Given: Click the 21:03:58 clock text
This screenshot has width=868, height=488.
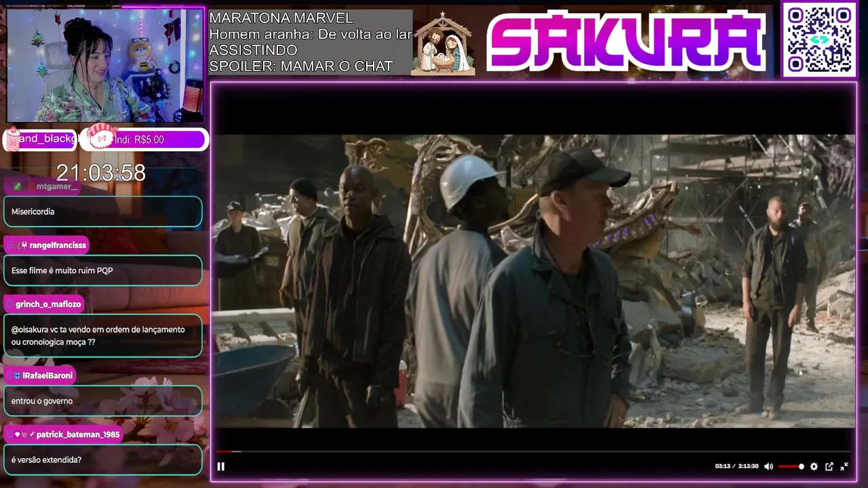Looking at the screenshot, I should pos(100,173).
